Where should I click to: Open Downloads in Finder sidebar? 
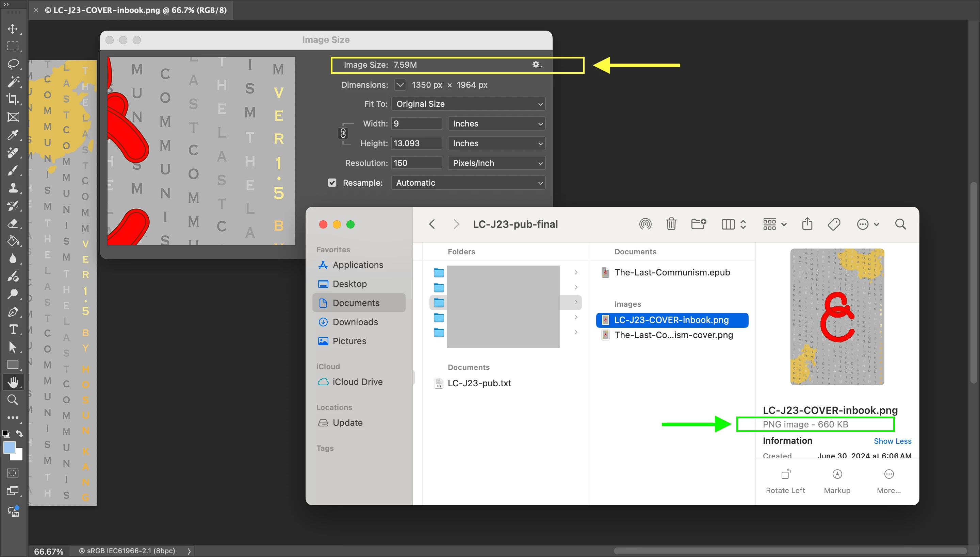[355, 322]
